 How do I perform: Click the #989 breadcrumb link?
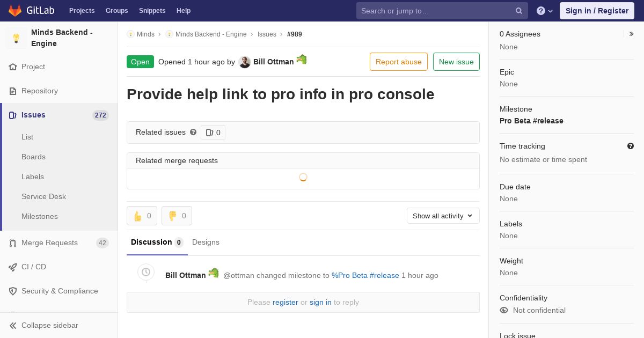pyautogui.click(x=295, y=34)
